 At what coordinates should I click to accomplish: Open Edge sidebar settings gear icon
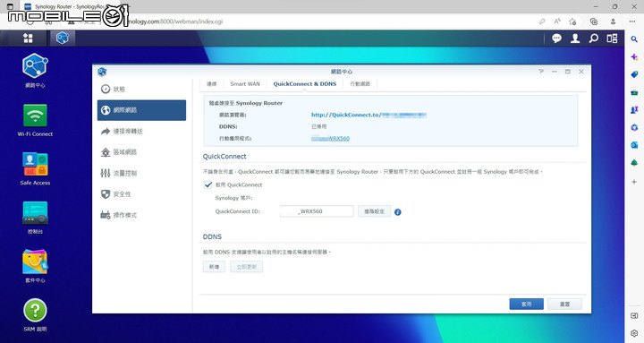(x=634, y=333)
